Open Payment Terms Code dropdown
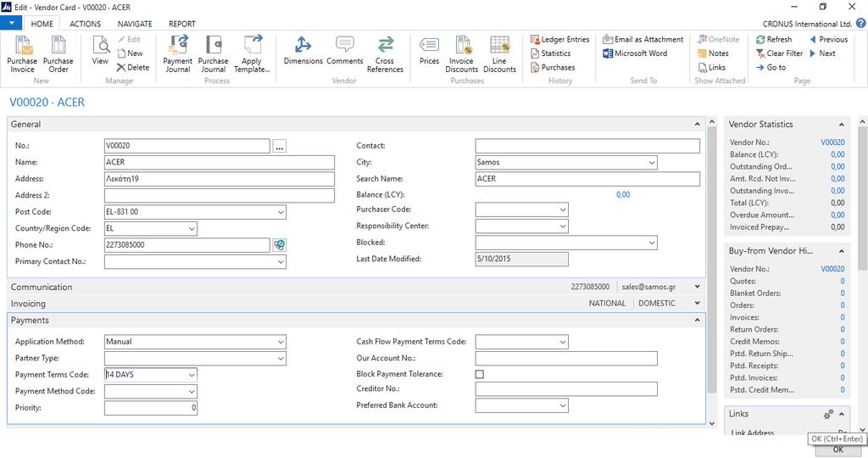The image size is (868, 458). 192,375
